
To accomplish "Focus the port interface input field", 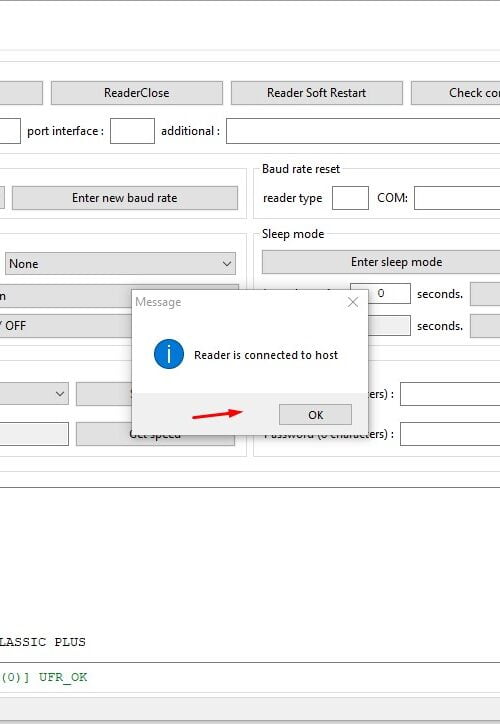I will click(133, 131).
